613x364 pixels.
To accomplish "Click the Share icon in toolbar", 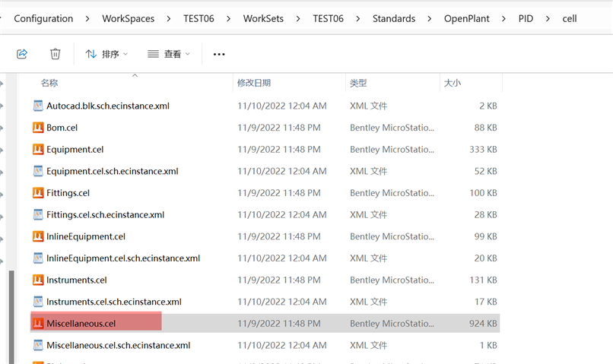I will coord(22,54).
